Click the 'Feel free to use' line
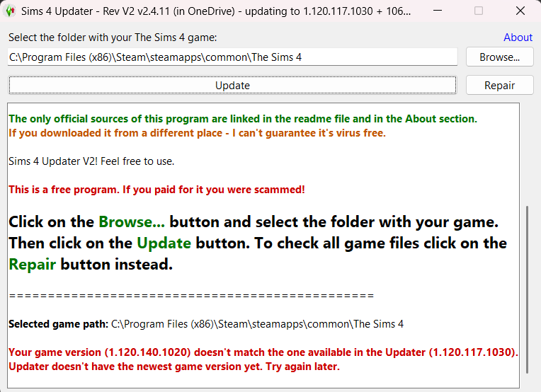The width and height of the screenshot is (541, 392). coord(91,161)
